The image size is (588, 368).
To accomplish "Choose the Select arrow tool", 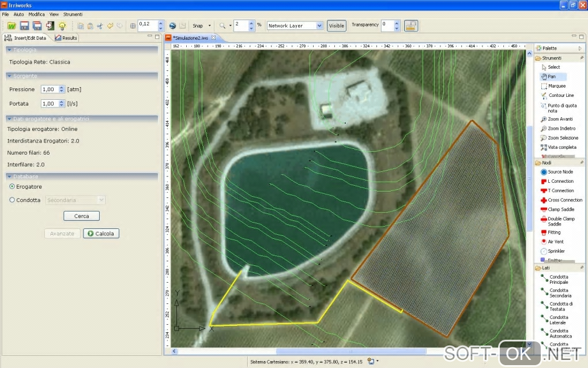I will 550,67.
